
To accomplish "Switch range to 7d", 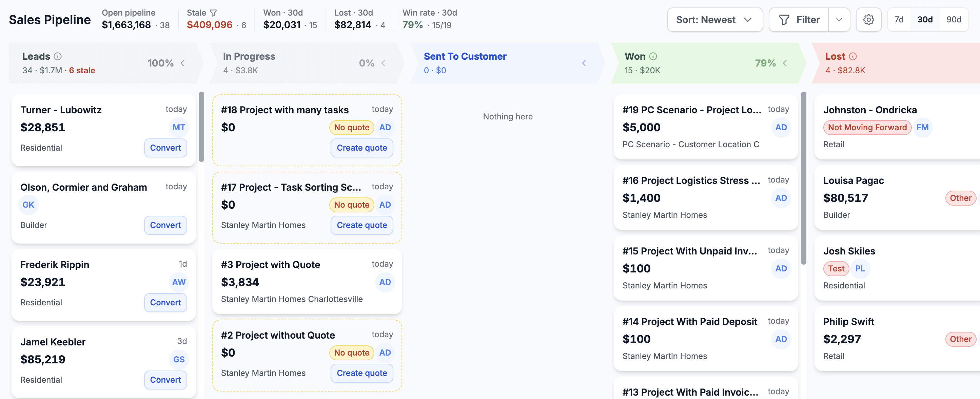I will (x=899, y=20).
